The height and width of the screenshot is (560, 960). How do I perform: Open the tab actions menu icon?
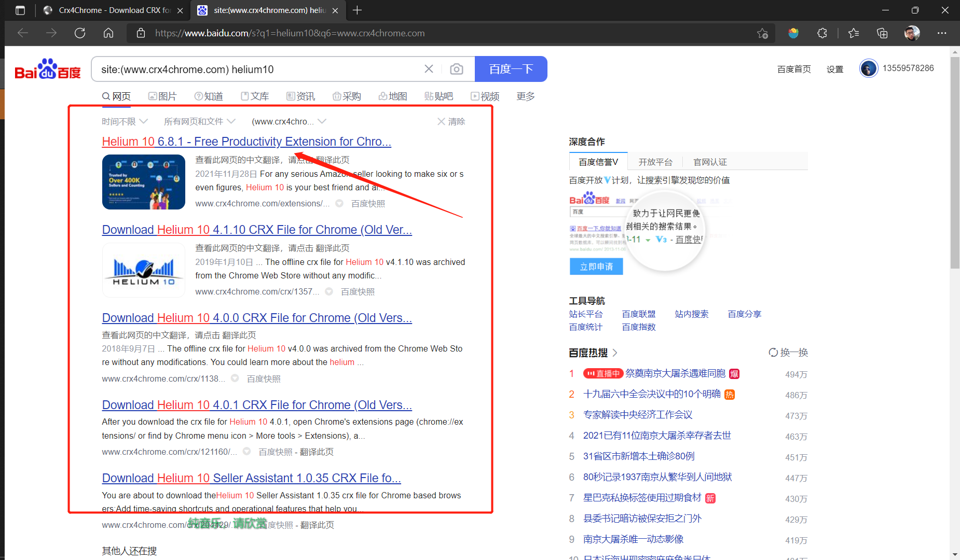pos(20,10)
